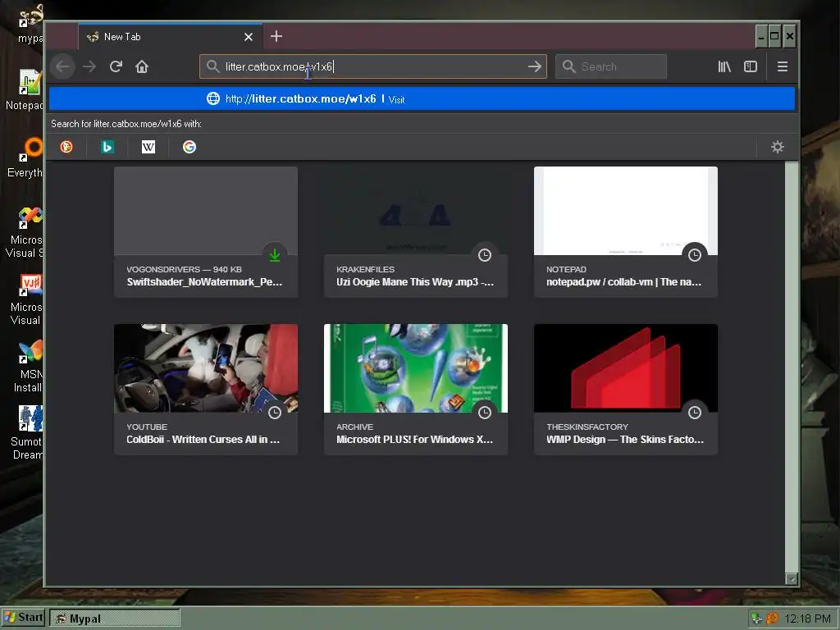Image resolution: width=840 pixels, height=630 pixels.
Task: Click the browser Back arrow button
Action: [62, 66]
